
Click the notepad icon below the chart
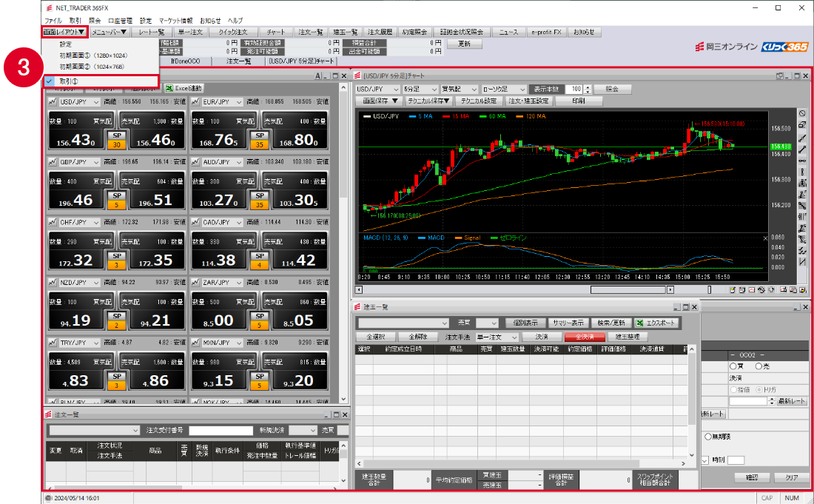pos(733,289)
